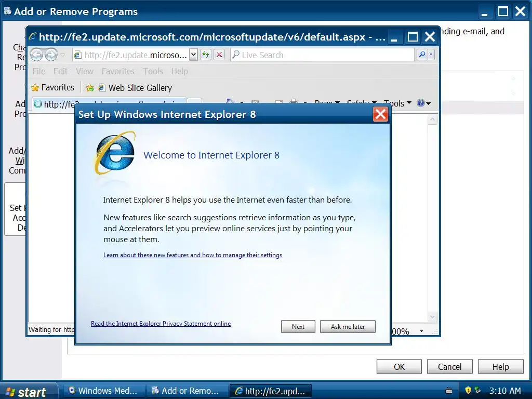
Task: Click the red X Stop loading icon
Action: (220, 55)
